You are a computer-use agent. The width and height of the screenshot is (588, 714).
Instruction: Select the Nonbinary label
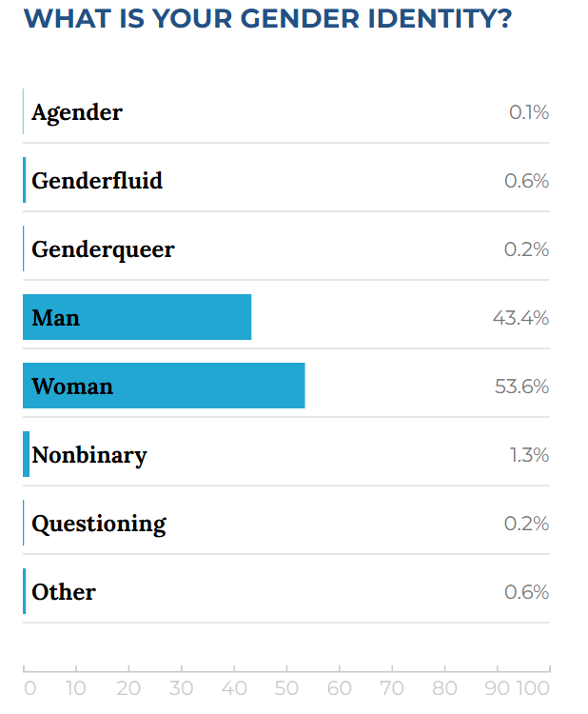(89, 455)
